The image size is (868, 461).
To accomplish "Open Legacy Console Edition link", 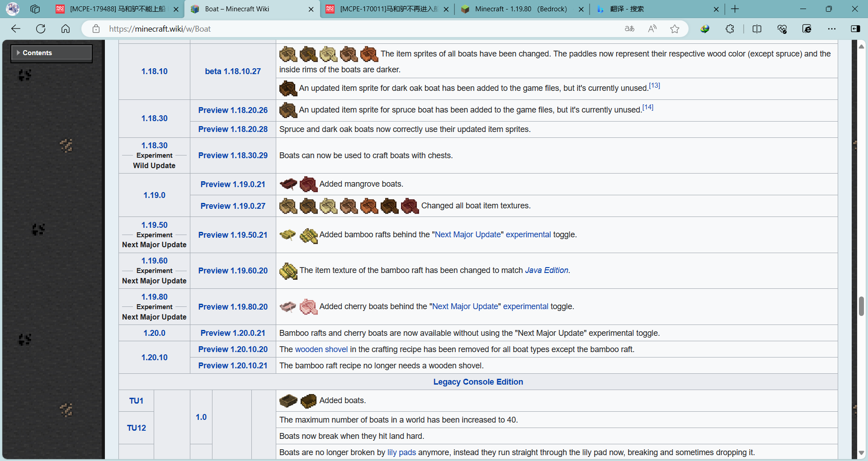I will click(478, 382).
